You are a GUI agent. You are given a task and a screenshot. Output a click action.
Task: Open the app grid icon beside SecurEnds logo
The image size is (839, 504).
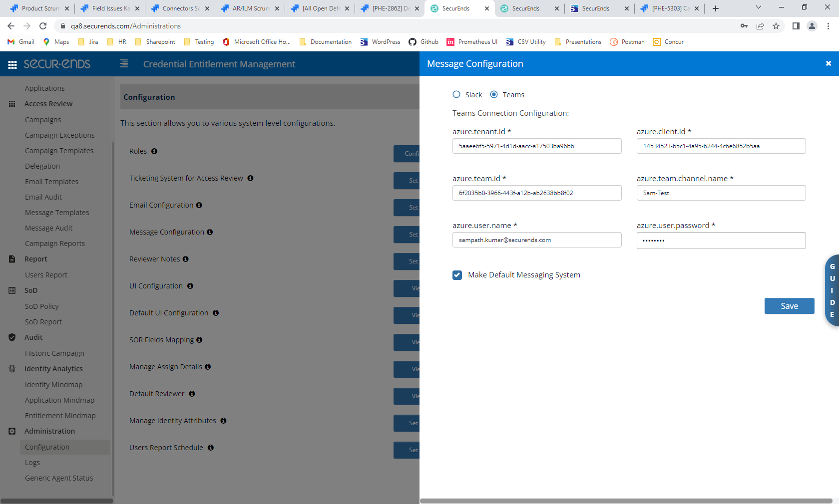(x=12, y=64)
